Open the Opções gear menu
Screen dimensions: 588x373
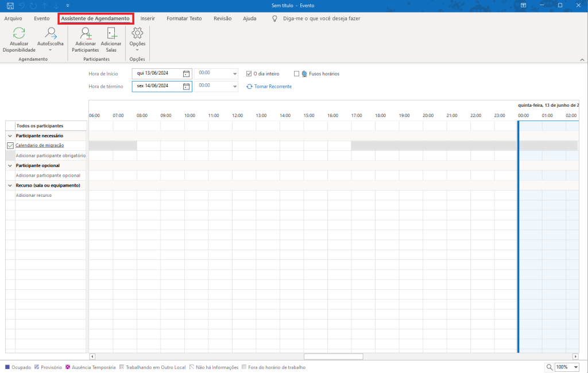[x=137, y=34]
